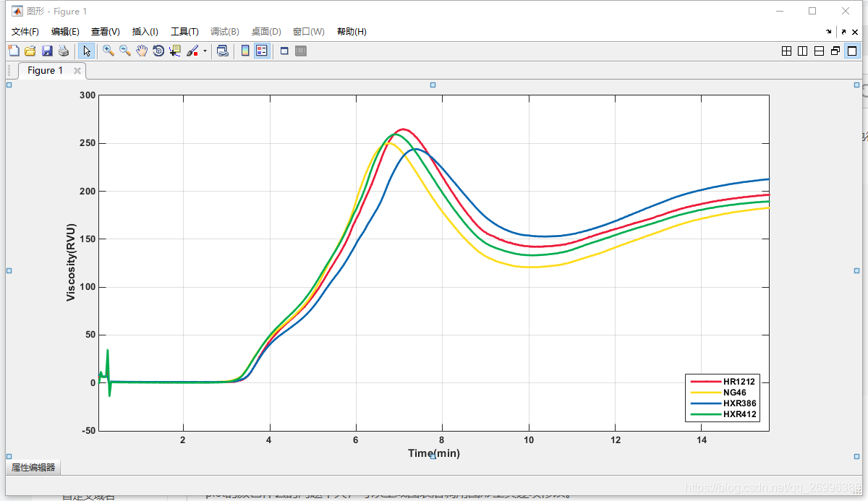The image size is (868, 501).
Task: Open the 文件(F) menu
Action: 25,32
